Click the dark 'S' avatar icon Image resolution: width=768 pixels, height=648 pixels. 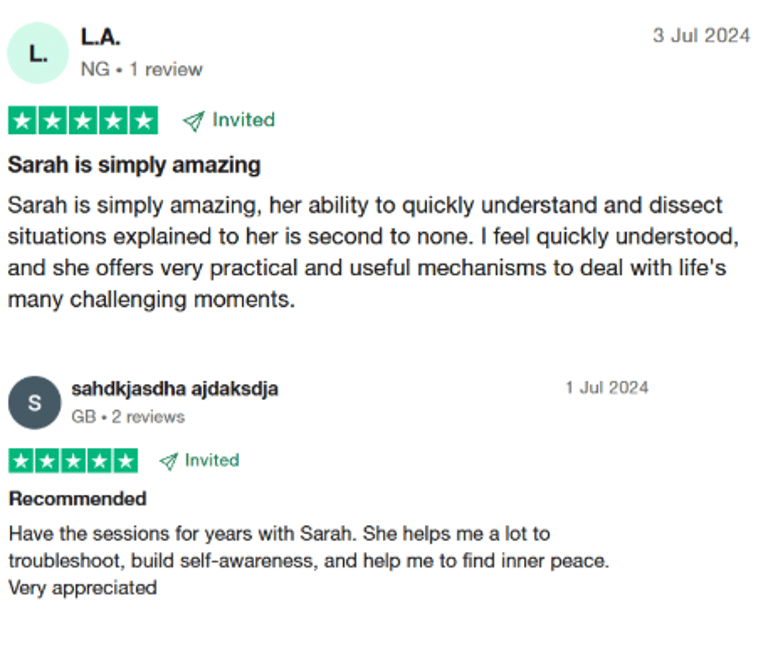(x=34, y=403)
